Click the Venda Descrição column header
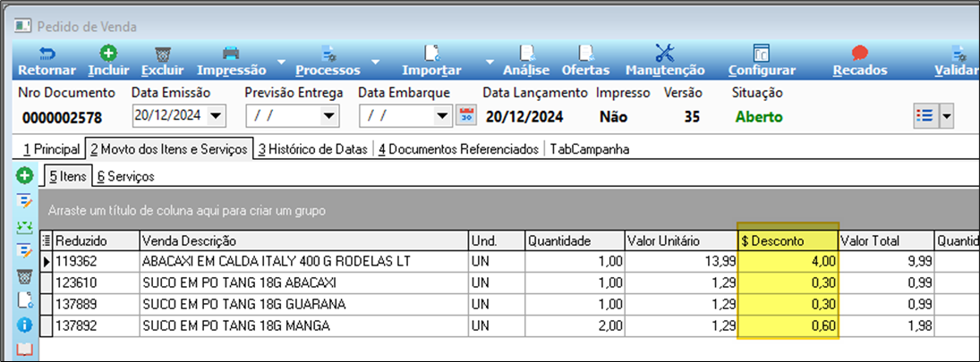Screen dimensions: 980x362 pyautogui.click(x=303, y=241)
